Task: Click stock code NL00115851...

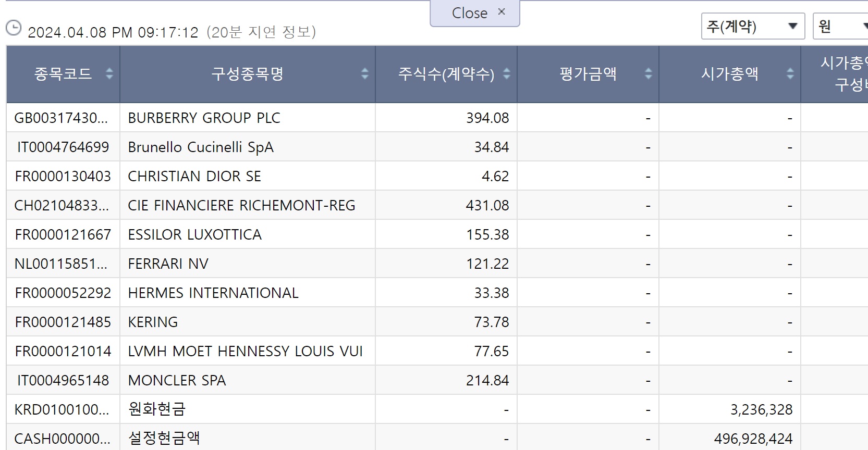Action: (x=61, y=264)
